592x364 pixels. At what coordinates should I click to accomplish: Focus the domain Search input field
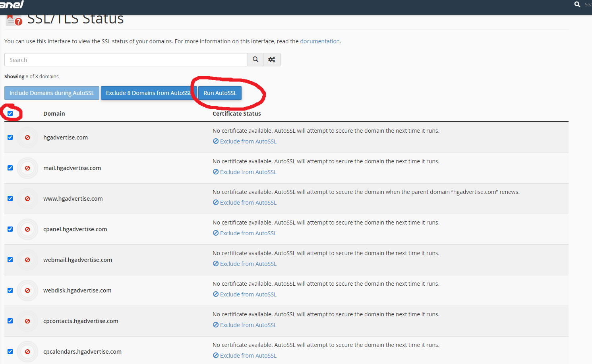pos(126,60)
